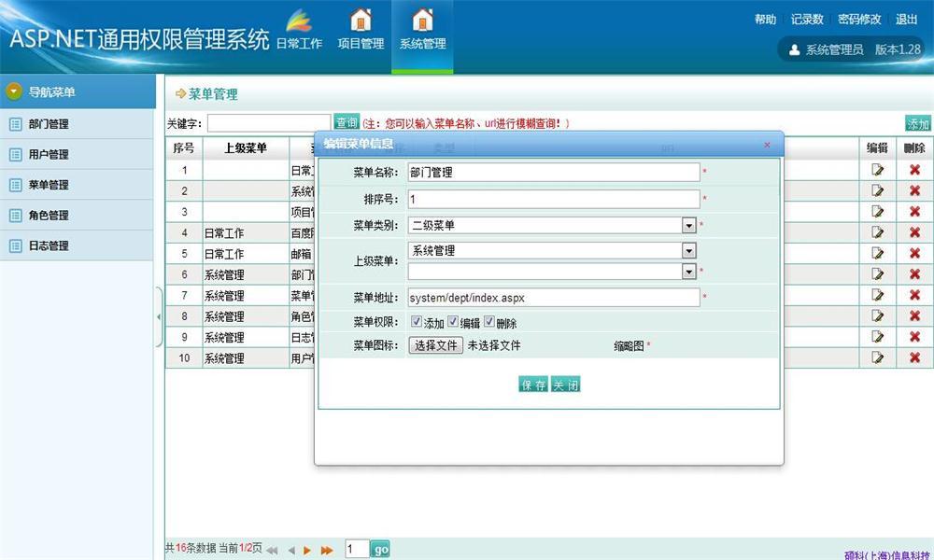Open the 日常工作 top navigation icon
934x560 pixels.
(299, 21)
